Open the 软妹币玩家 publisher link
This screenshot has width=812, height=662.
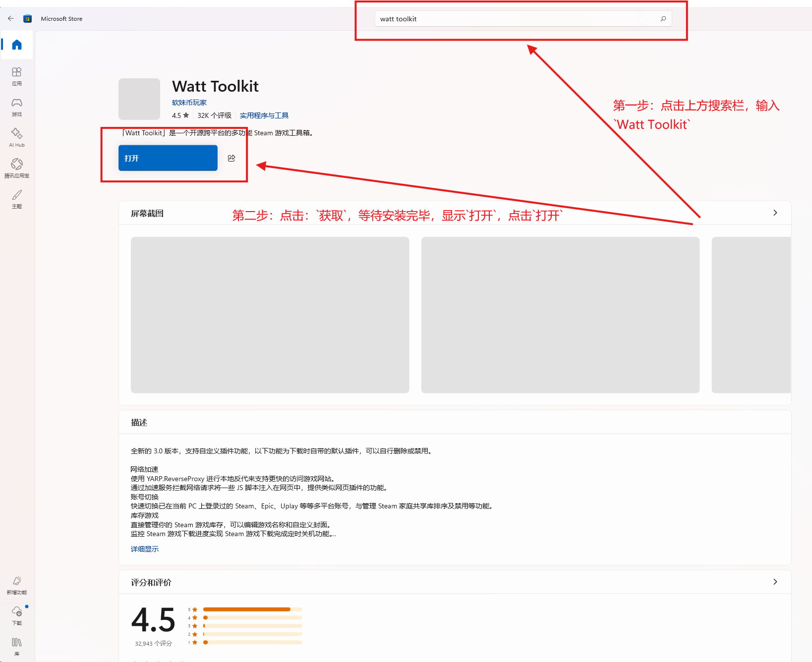coord(189,103)
